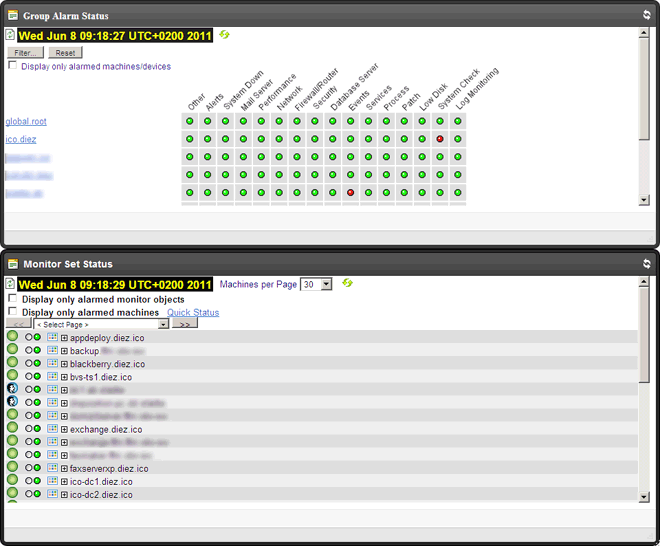Screen dimensions: 660x546
Task: Check Display only alarmed machines option
Action: (x=13, y=312)
